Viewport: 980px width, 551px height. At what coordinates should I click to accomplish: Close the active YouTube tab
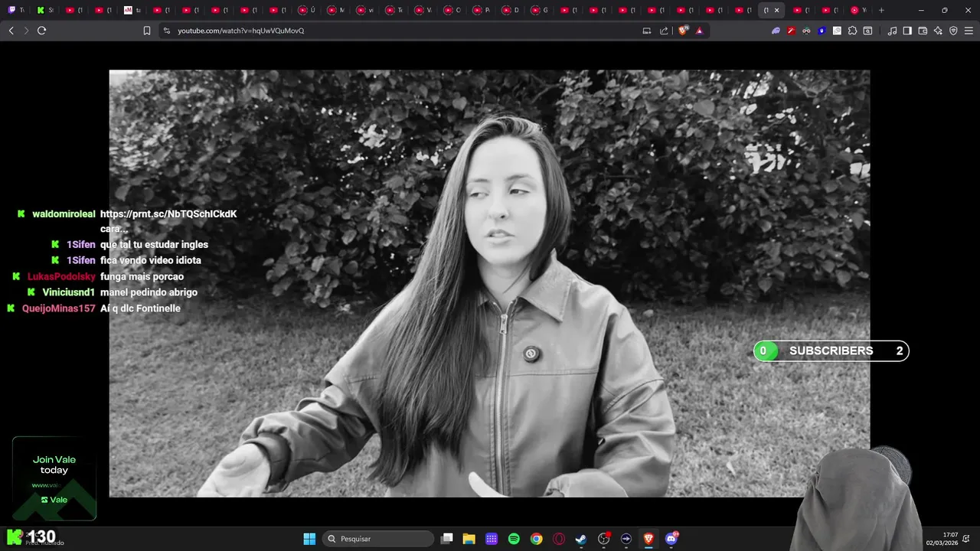pos(776,10)
